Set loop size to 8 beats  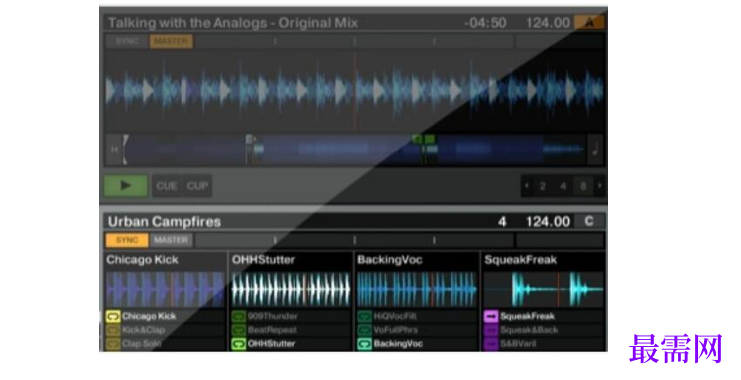[x=583, y=186]
